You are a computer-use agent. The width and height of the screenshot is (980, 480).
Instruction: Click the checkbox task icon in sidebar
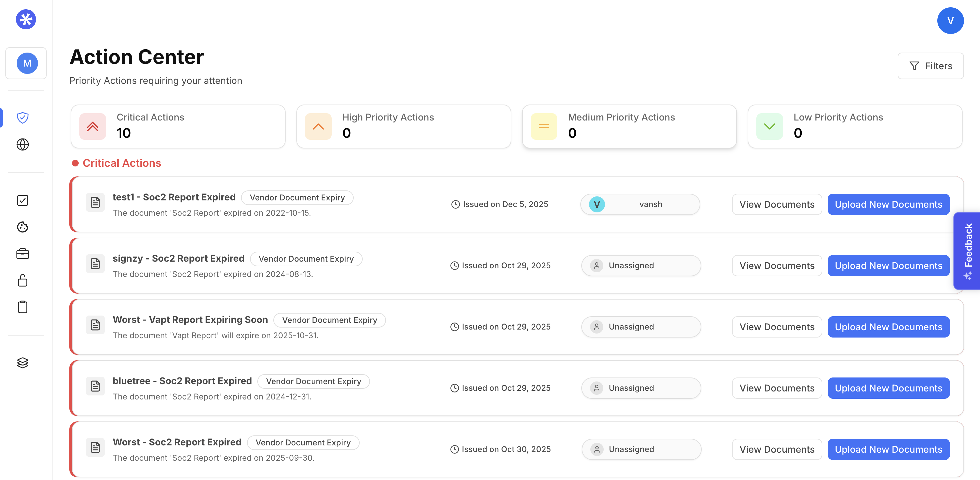click(x=23, y=200)
